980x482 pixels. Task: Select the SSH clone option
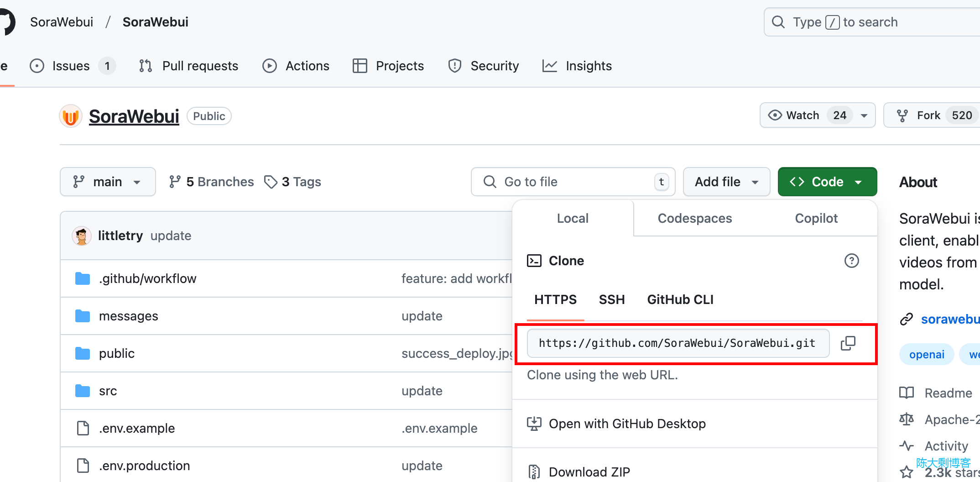coord(612,299)
